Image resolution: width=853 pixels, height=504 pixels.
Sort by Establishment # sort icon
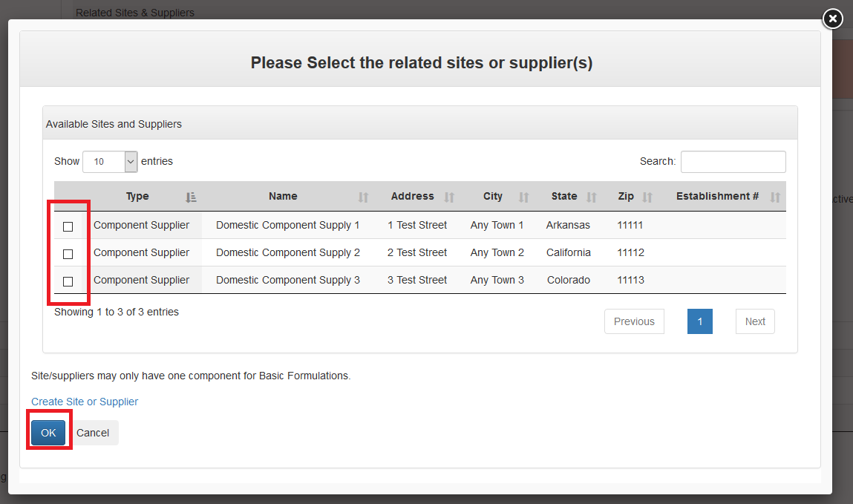tap(775, 197)
